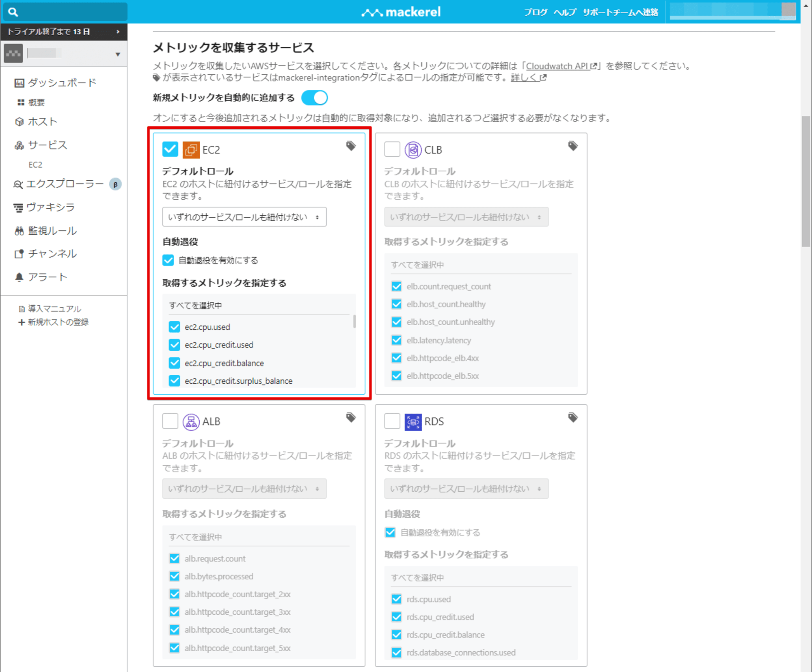Click the tag icon on RDS card
The height and width of the screenshot is (672, 812).
pyautogui.click(x=573, y=417)
